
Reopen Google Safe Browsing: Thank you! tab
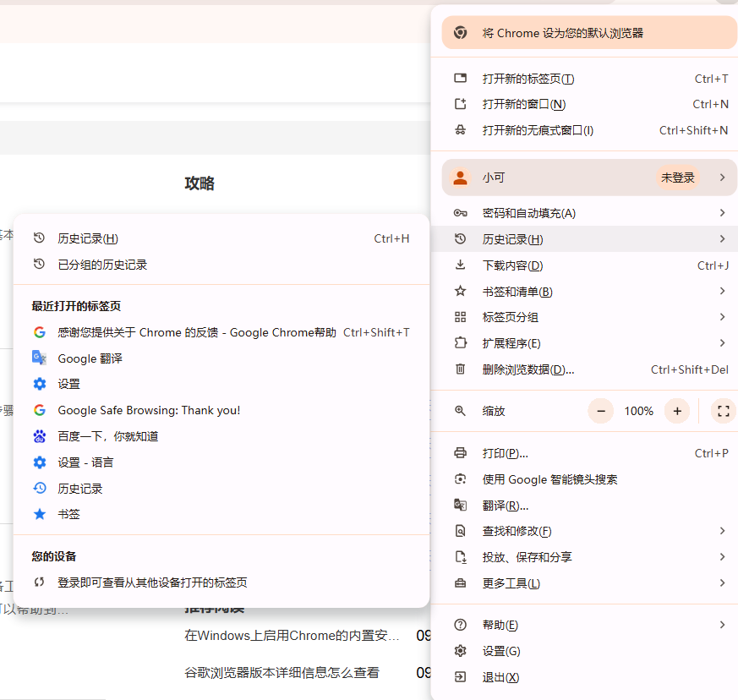pyautogui.click(x=221, y=410)
